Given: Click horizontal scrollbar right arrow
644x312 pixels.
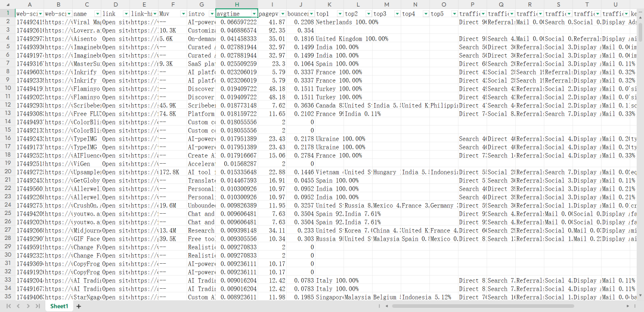Looking at the screenshot, I should [x=626, y=306].
